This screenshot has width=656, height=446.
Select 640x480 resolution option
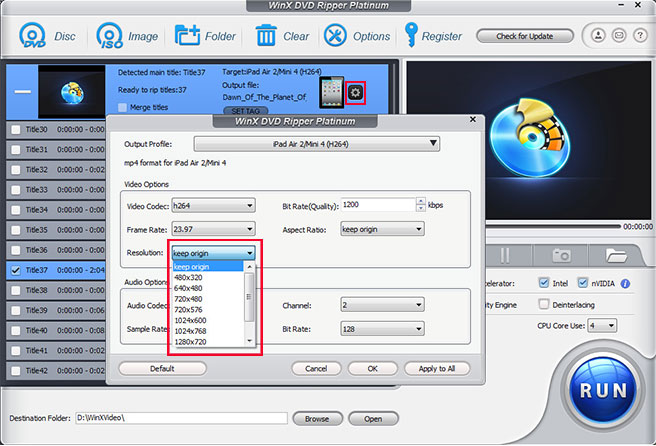click(208, 288)
